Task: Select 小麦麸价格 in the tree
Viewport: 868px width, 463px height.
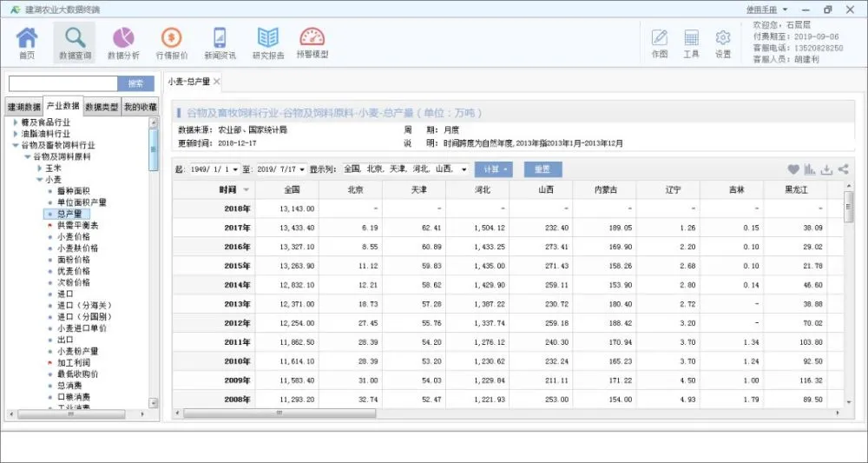Action: [77, 248]
